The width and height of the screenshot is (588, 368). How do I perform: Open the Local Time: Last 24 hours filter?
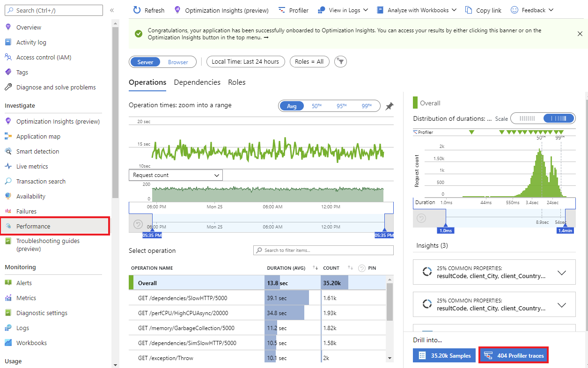(245, 61)
